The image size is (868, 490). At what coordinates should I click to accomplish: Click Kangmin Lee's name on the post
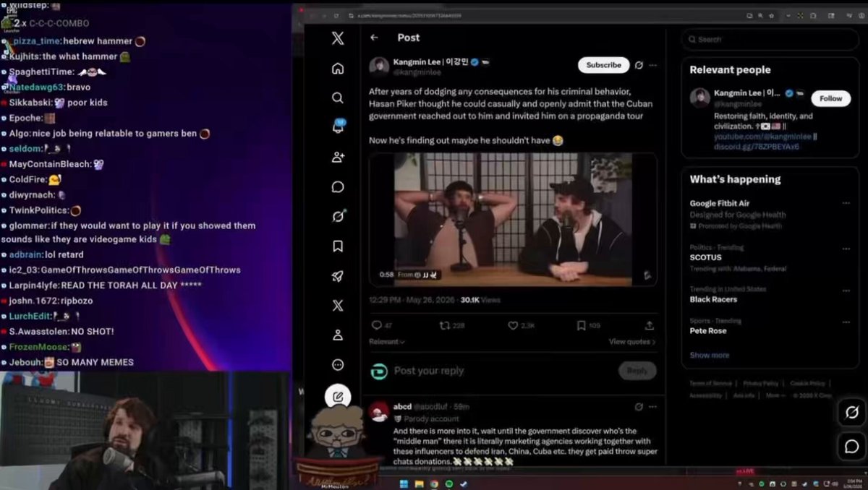430,62
